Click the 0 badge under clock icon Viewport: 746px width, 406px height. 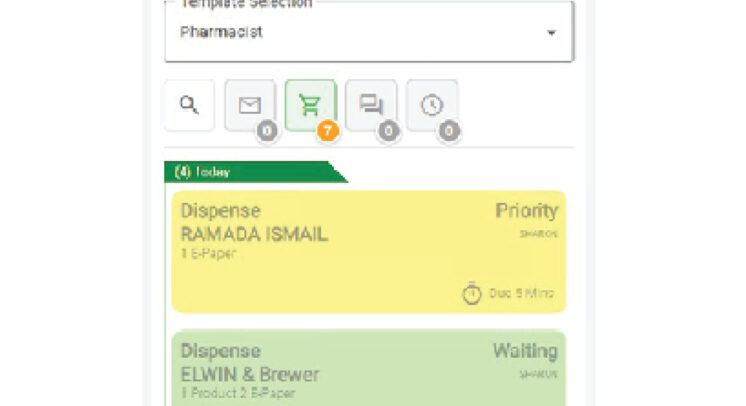[x=449, y=131]
